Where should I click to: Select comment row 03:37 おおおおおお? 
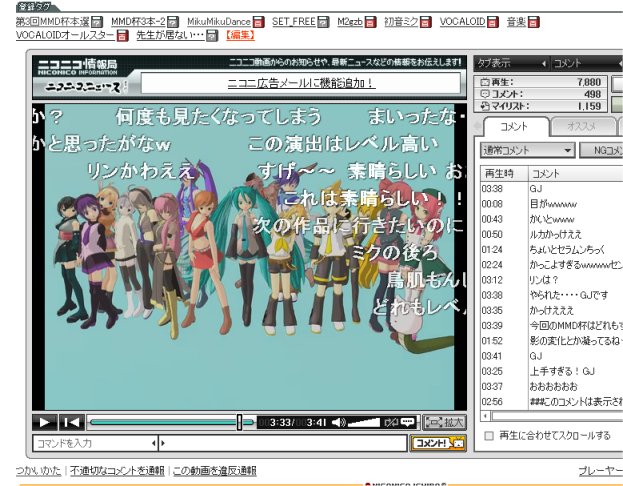click(x=551, y=386)
